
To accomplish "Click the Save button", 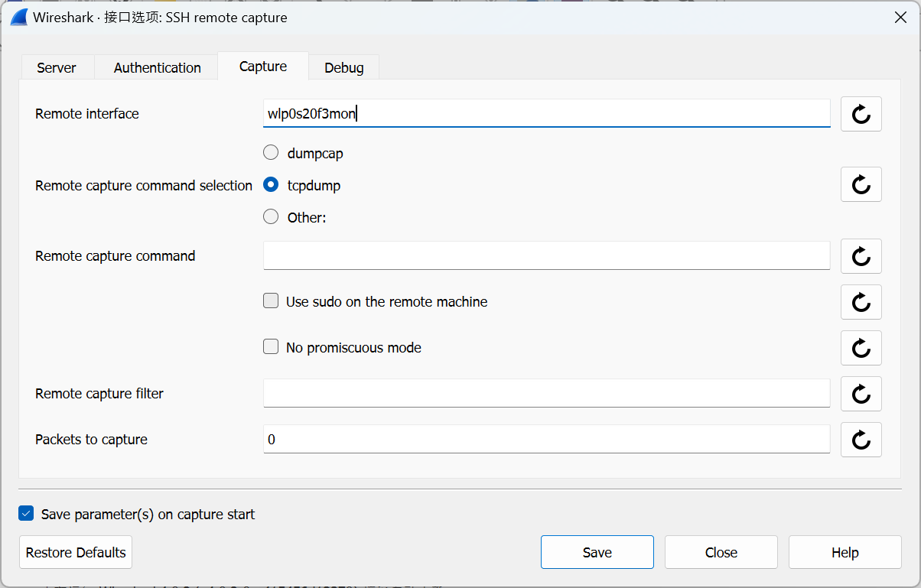I will (597, 552).
